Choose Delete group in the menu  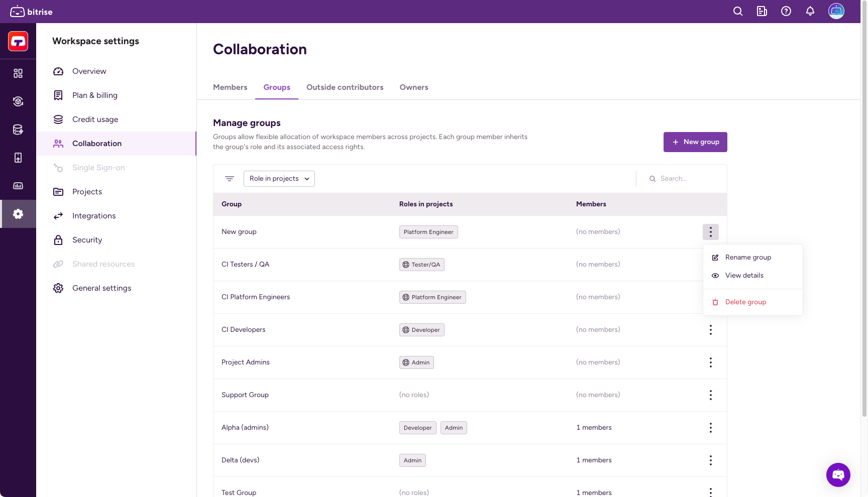[x=745, y=302]
